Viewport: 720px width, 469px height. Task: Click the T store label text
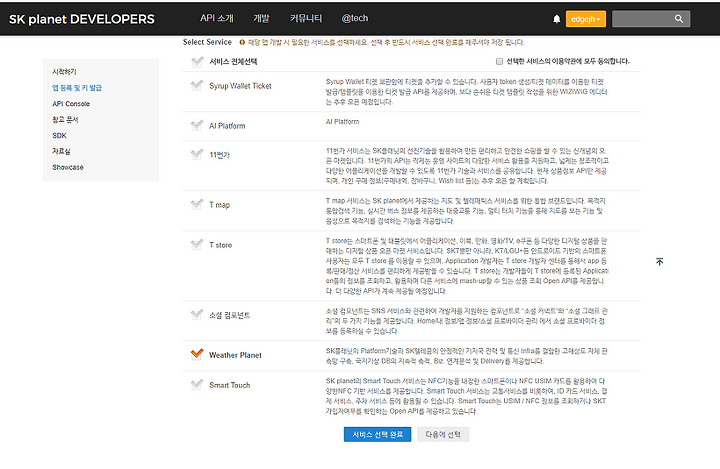pos(220,245)
